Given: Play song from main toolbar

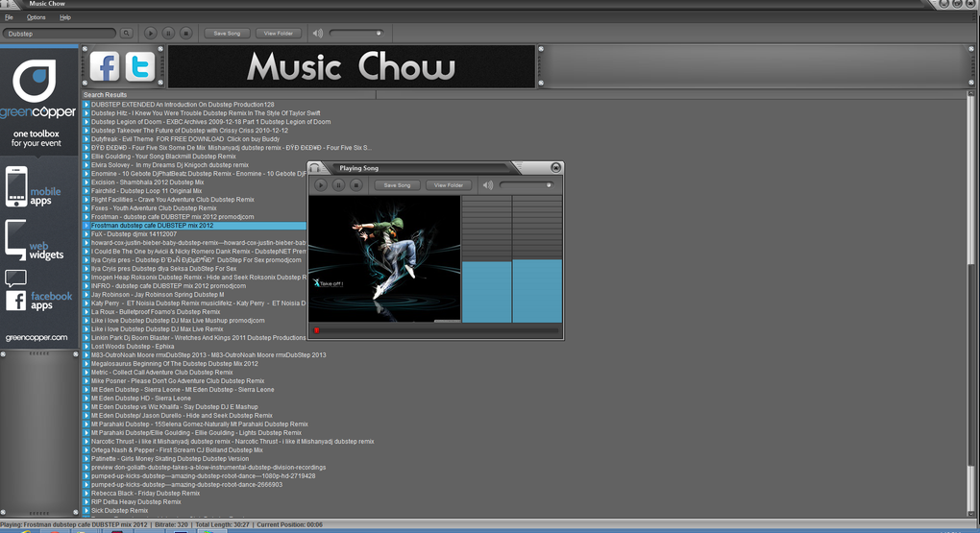Looking at the screenshot, I should coord(151,34).
